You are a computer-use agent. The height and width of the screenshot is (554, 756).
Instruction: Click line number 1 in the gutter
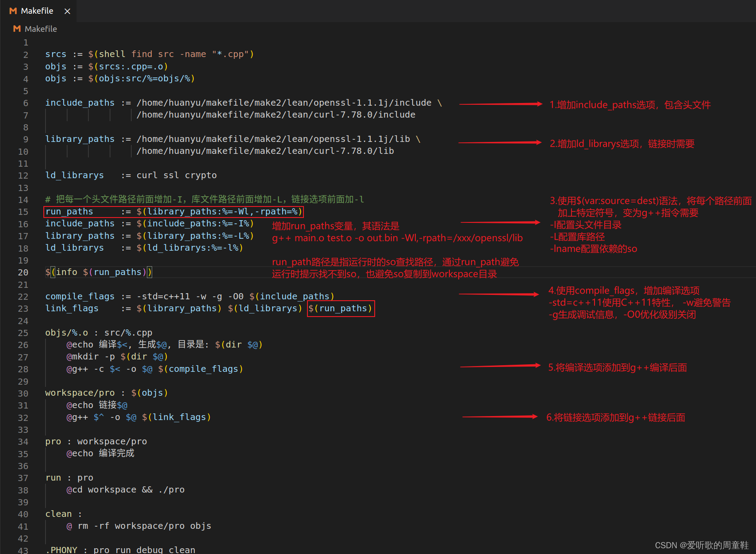26,43
